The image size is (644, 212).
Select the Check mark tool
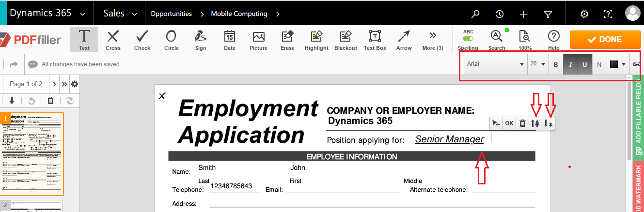coord(142,39)
